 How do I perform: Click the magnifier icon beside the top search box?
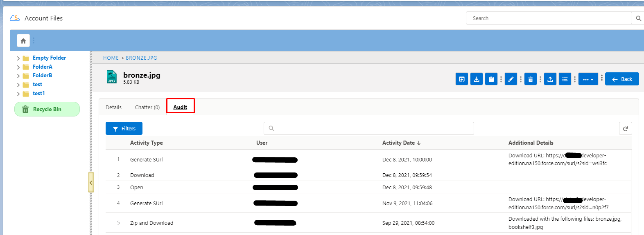click(x=638, y=18)
